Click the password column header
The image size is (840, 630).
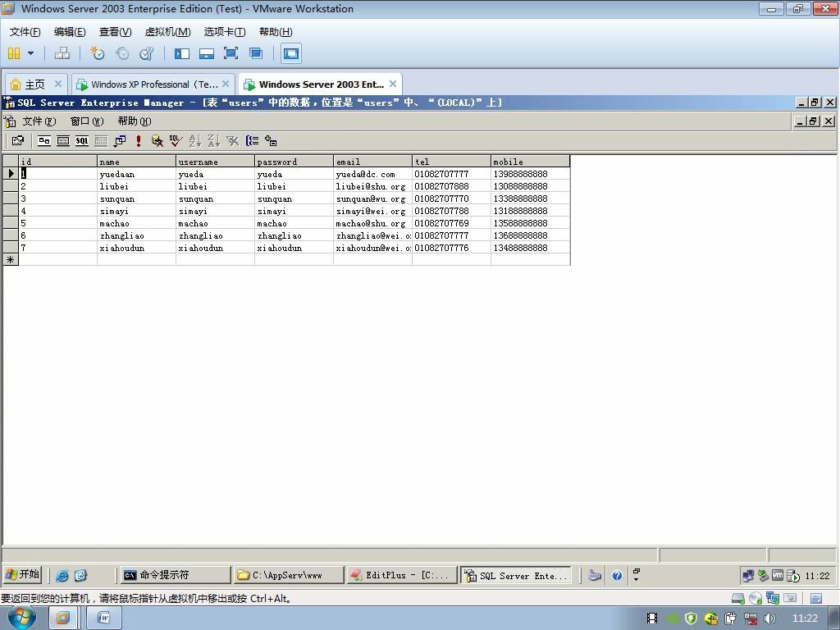tap(294, 162)
